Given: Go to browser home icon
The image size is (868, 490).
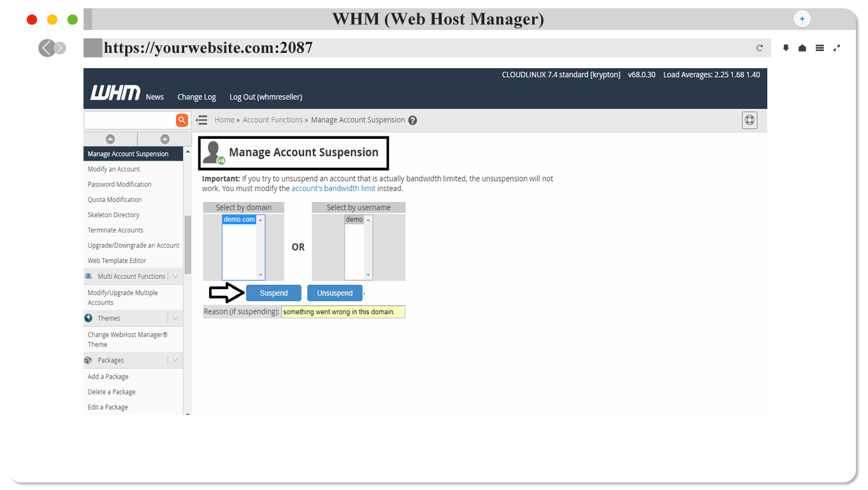Looking at the screenshot, I should click(x=802, y=48).
